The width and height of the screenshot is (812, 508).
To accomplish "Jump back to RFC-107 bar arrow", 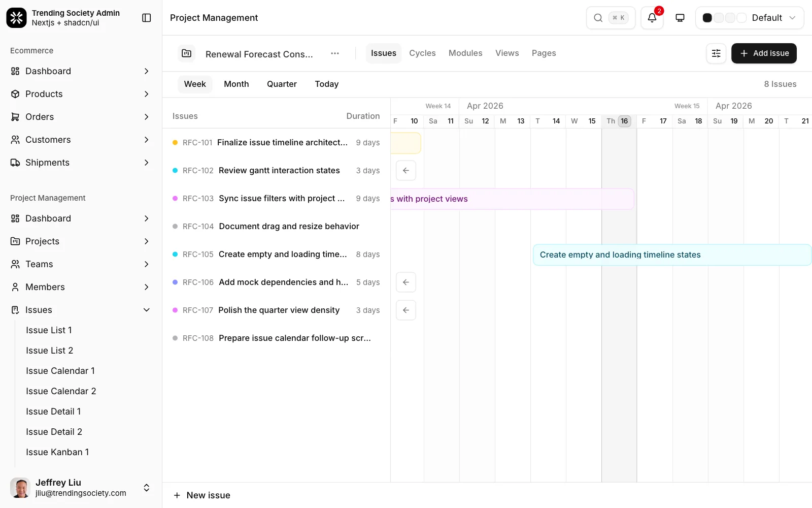I will [x=406, y=310].
